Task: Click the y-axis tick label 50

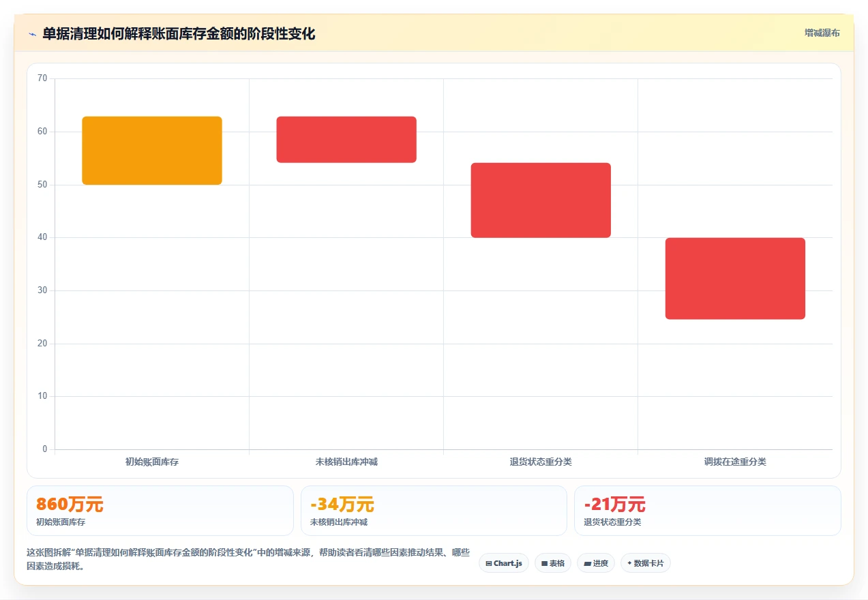Action: (42, 185)
